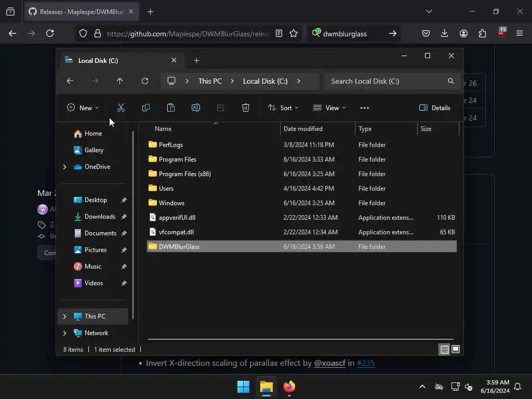
Task: Open pinned Documents folder in sidebar
Action: pyautogui.click(x=95, y=233)
